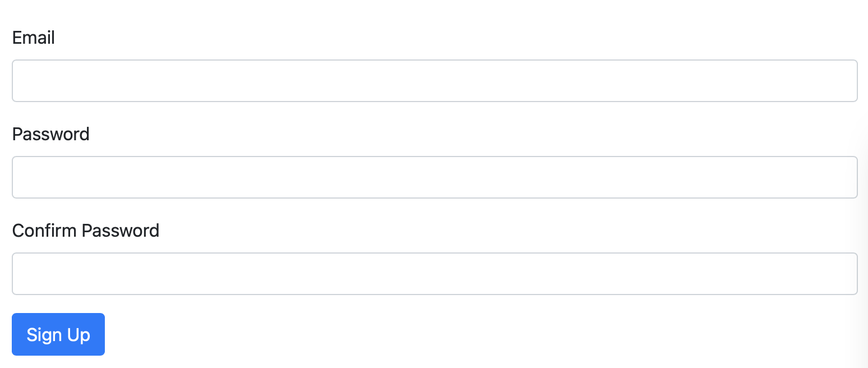Click the middle text input of the form

435,177
